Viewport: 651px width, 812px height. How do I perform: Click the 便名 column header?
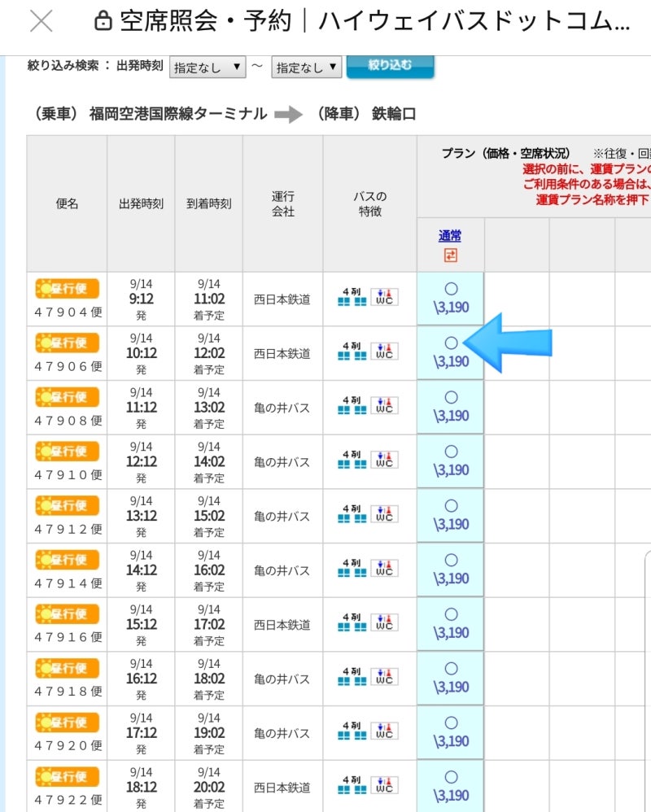(x=67, y=203)
